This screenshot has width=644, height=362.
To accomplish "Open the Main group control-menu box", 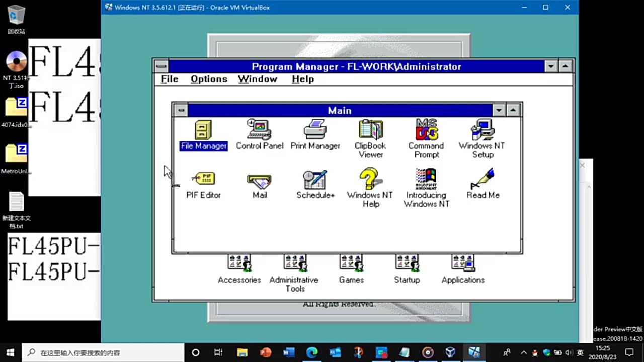I will point(181,110).
